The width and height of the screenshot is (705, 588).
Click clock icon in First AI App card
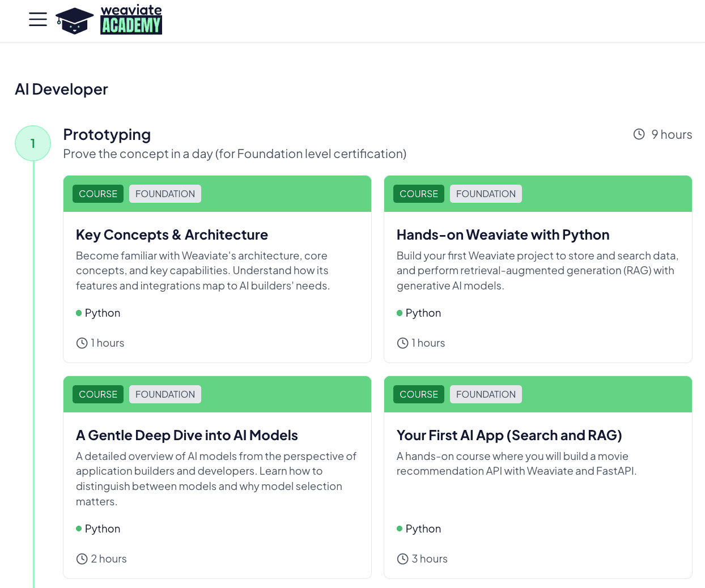tap(402, 559)
